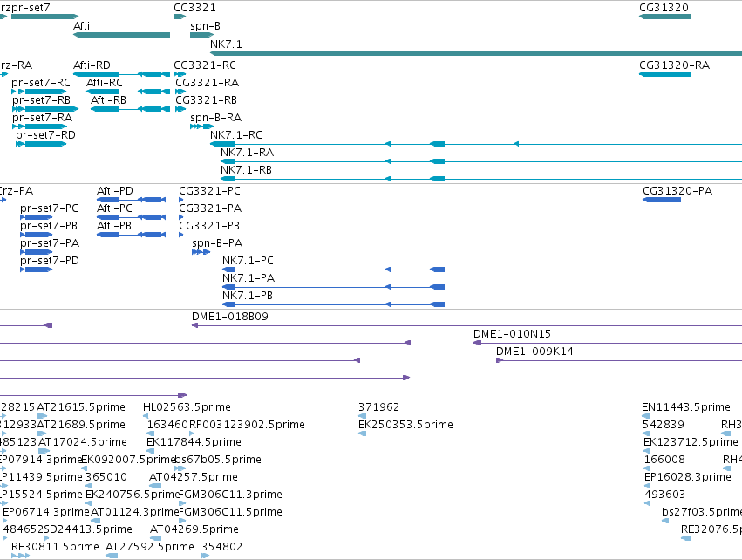
Task: Click CG3321-RB transcript label
Action: coord(206,100)
